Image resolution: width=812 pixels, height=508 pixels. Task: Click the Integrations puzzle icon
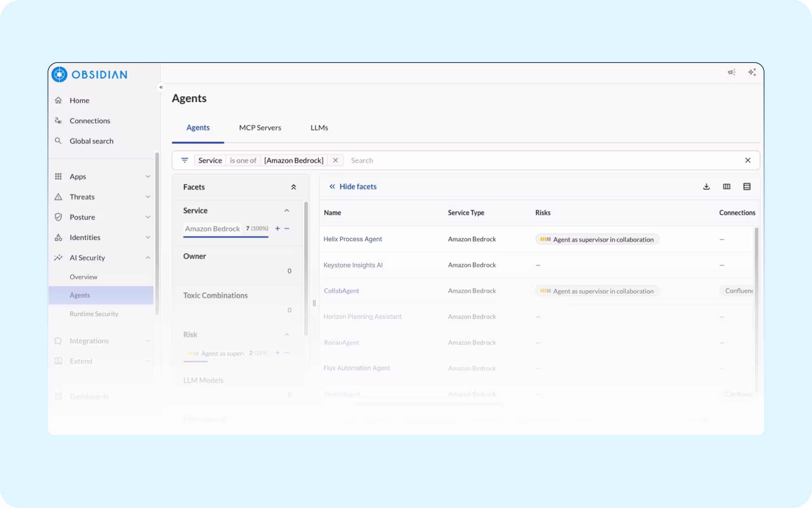pos(58,341)
